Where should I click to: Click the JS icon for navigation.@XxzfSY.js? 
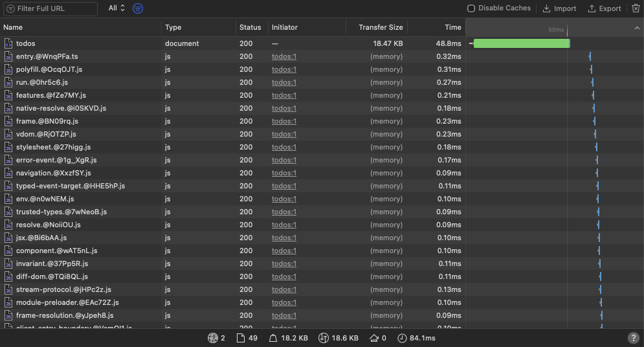click(x=8, y=173)
